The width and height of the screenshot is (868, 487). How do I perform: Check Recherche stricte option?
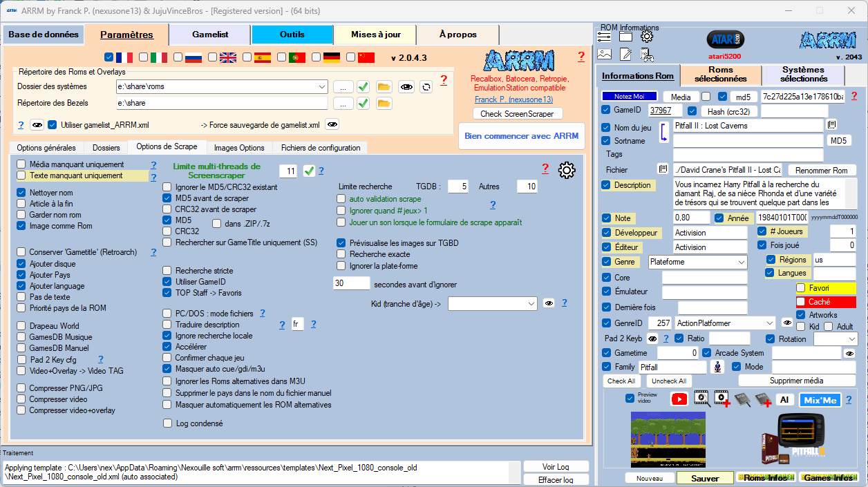[167, 271]
